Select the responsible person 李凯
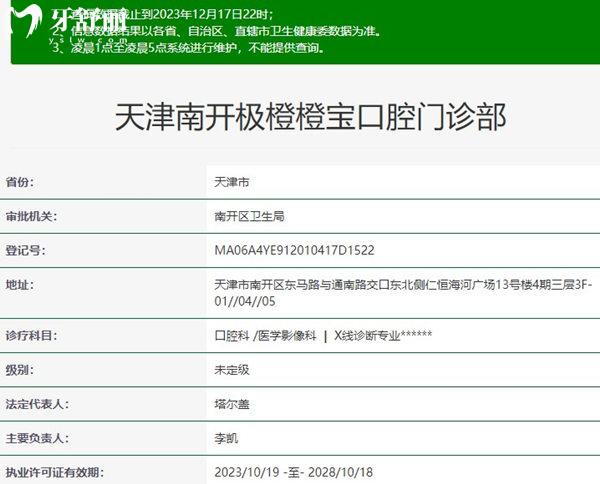This screenshot has width=600, height=484. [226, 438]
